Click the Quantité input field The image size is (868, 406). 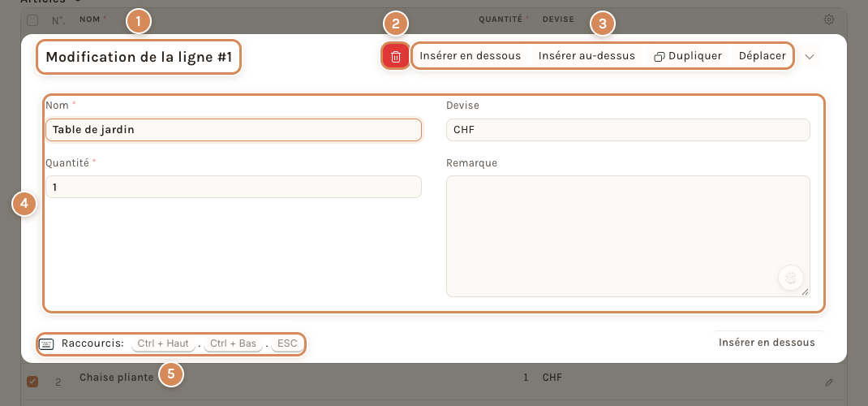[234, 188]
